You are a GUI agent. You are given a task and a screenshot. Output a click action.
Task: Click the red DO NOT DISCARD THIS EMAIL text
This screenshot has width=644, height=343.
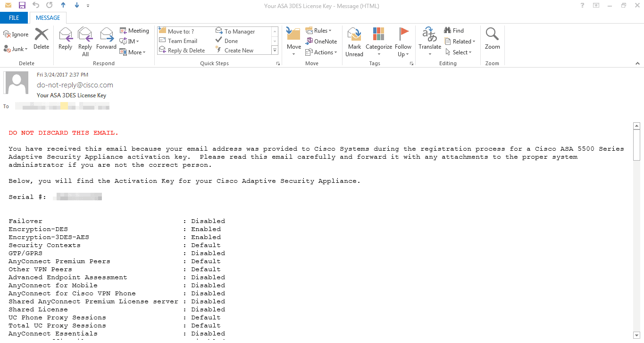point(64,133)
